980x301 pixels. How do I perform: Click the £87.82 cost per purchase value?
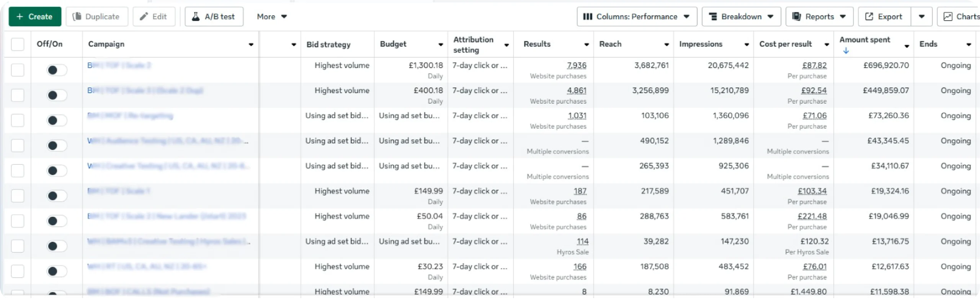pos(814,65)
